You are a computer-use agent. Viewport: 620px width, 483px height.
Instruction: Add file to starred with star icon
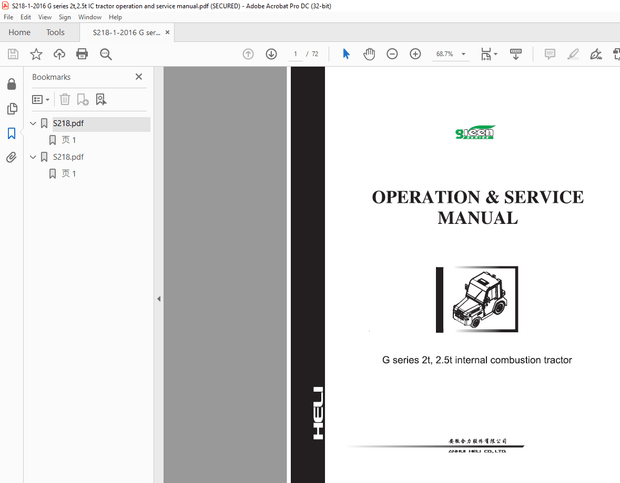(x=36, y=54)
